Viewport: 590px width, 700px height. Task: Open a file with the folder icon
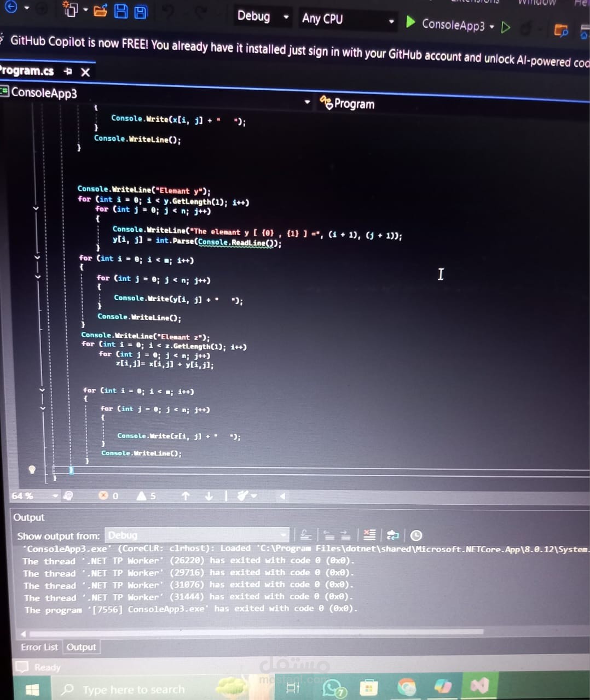(101, 10)
